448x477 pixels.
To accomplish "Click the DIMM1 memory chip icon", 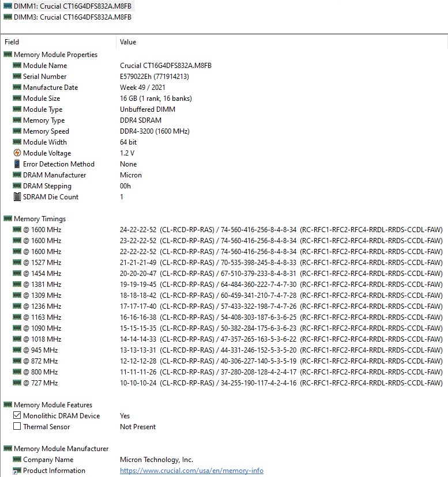I will pos(7,6).
